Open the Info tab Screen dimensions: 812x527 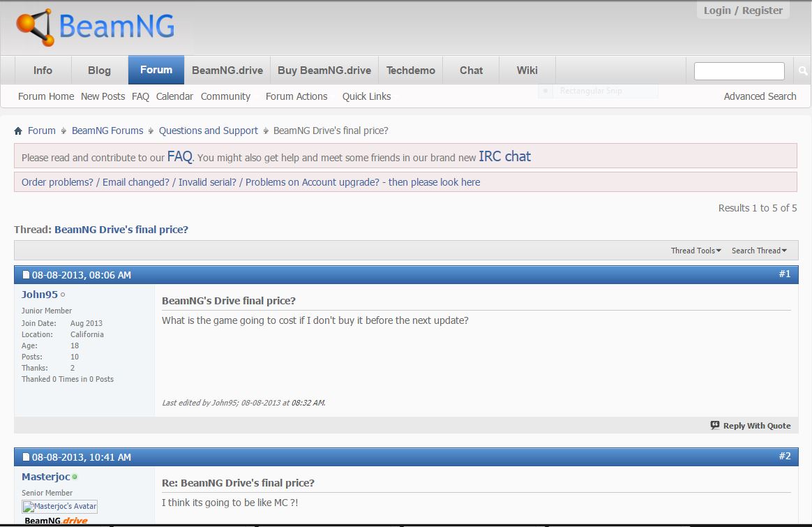43,70
